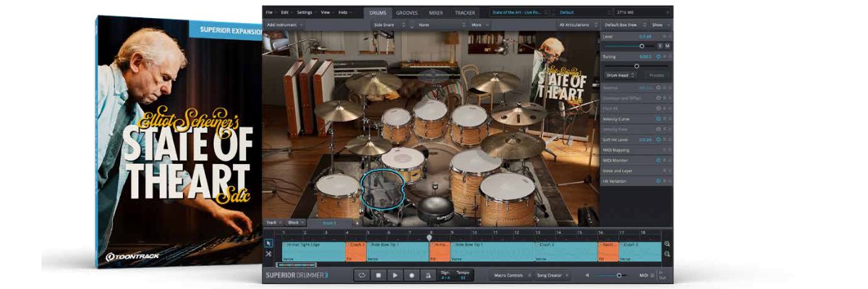Mute the instrument with the M button
Screen dimensions: 868x289
pyautogui.click(x=667, y=46)
